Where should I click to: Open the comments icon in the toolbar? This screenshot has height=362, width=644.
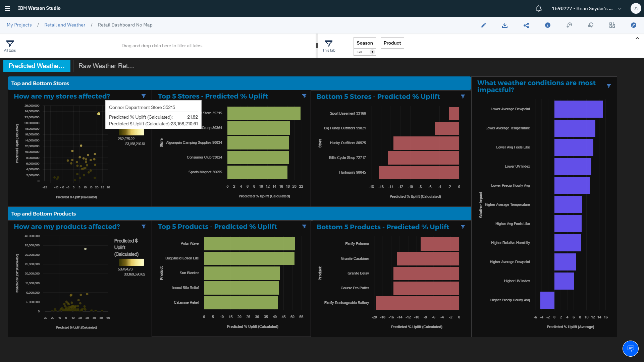(x=591, y=25)
